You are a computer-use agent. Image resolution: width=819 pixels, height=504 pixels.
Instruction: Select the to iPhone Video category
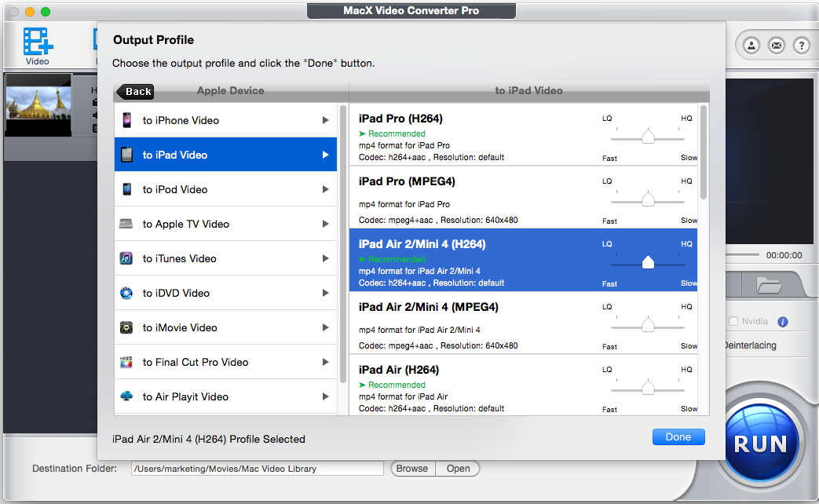click(x=225, y=120)
